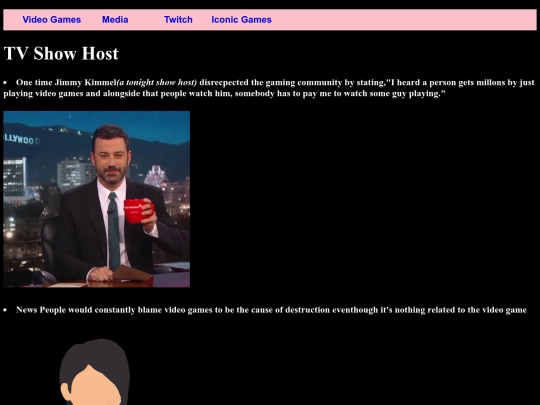Select the italic text "(a tonight show host)"
Viewport: 540px width, 405px height.
point(157,83)
